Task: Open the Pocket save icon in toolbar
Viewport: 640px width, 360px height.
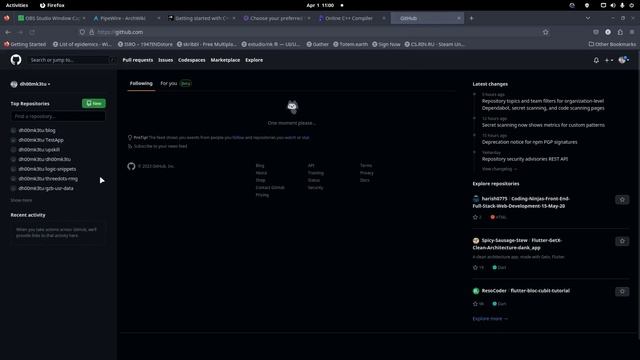Action: pyautogui.click(x=596, y=32)
